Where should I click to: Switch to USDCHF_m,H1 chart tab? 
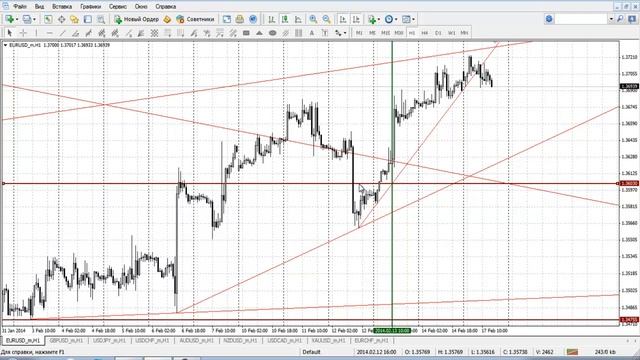point(152,340)
